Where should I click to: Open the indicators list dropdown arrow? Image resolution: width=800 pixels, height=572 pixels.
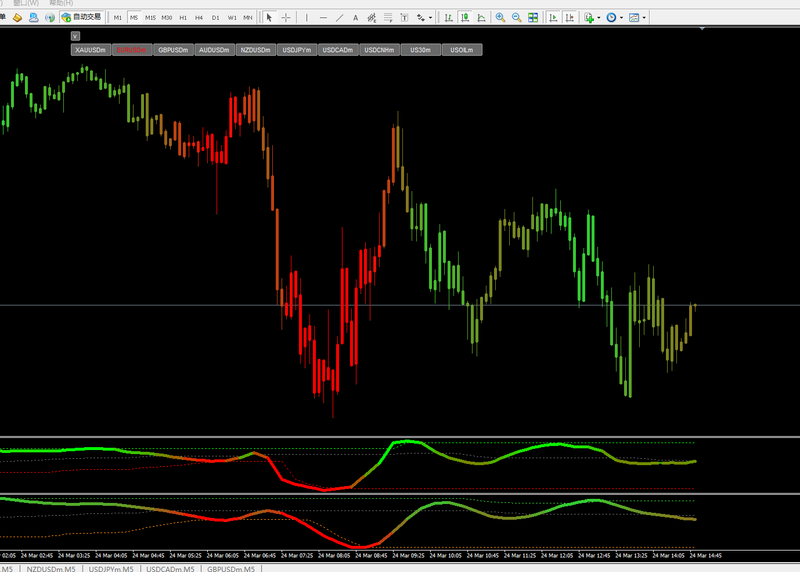pos(598,18)
